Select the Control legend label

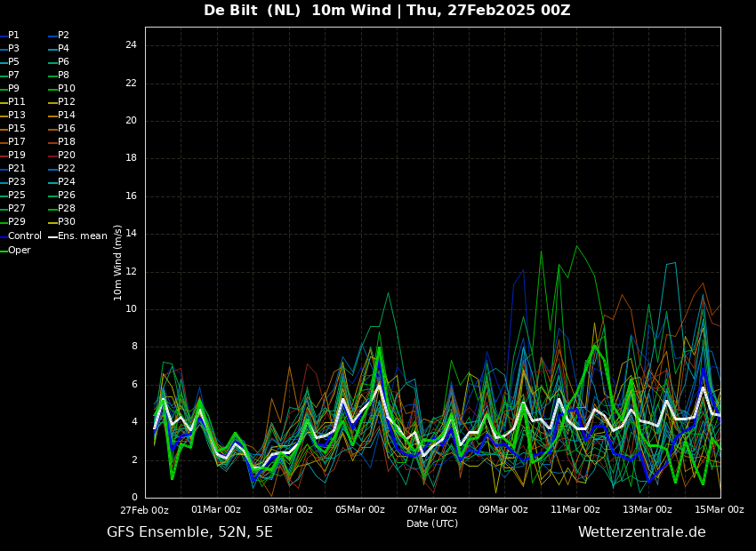[25, 236]
